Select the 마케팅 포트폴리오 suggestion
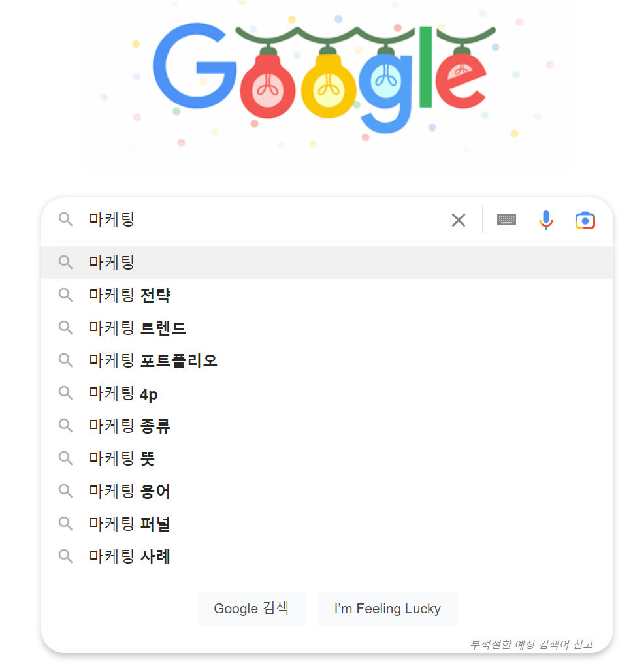 [150, 360]
